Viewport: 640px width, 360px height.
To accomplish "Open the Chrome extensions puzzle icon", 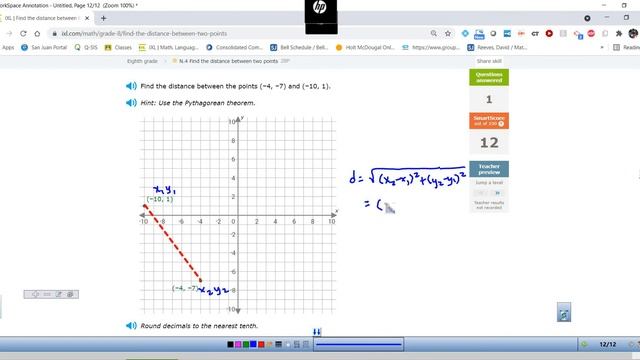I will [619, 33].
